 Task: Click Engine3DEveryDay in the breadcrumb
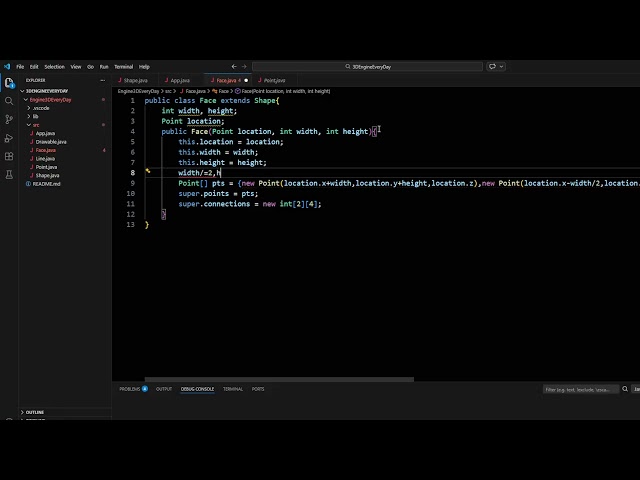tap(138, 91)
